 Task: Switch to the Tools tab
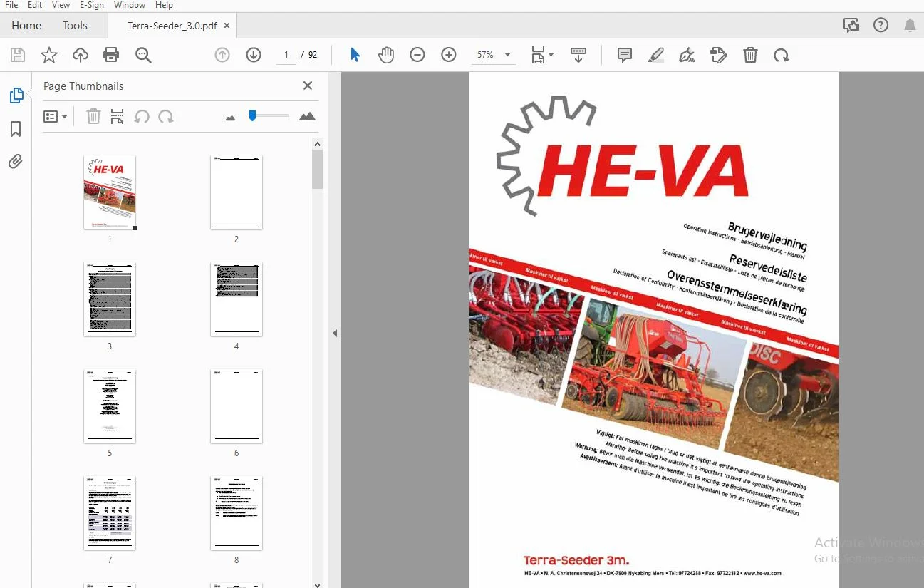(x=75, y=26)
